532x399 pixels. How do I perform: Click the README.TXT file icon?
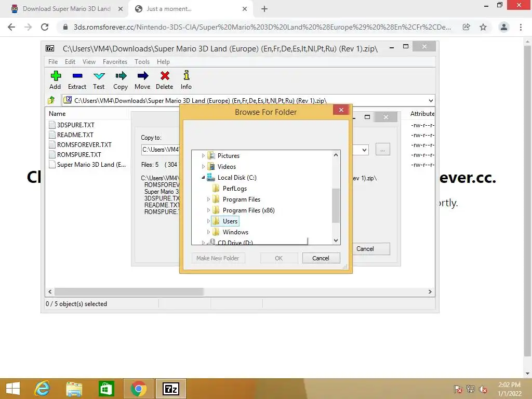pos(52,135)
